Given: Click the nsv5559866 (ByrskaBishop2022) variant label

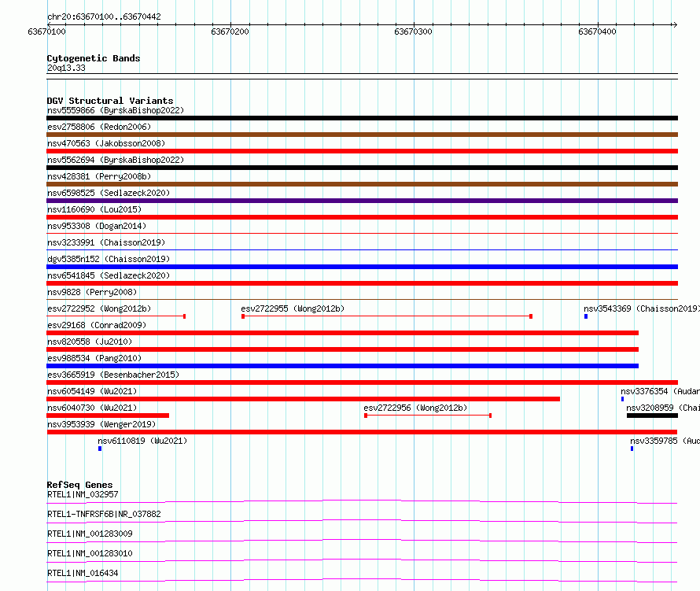Looking at the screenshot, I should pyautogui.click(x=115, y=110).
